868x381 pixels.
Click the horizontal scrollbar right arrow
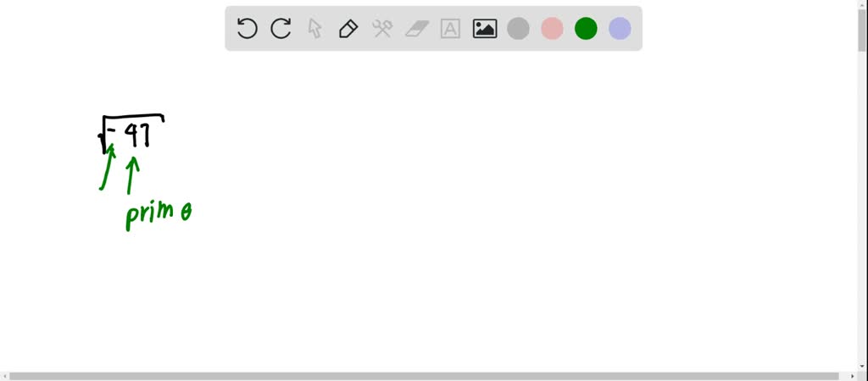coord(853,376)
